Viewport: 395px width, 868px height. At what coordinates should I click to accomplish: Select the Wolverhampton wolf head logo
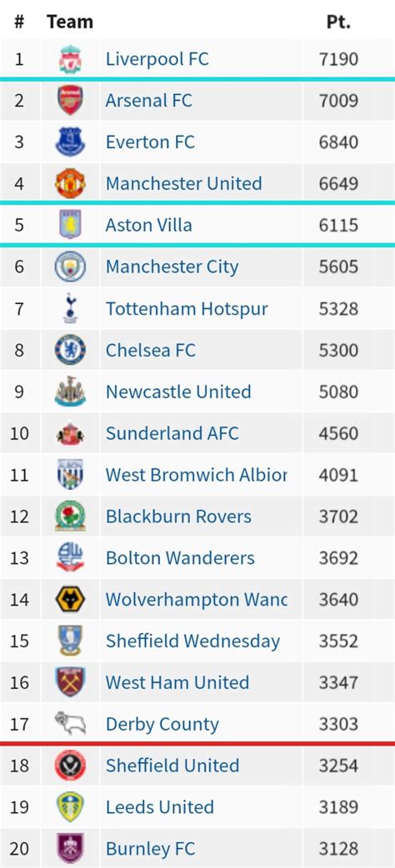point(70,600)
